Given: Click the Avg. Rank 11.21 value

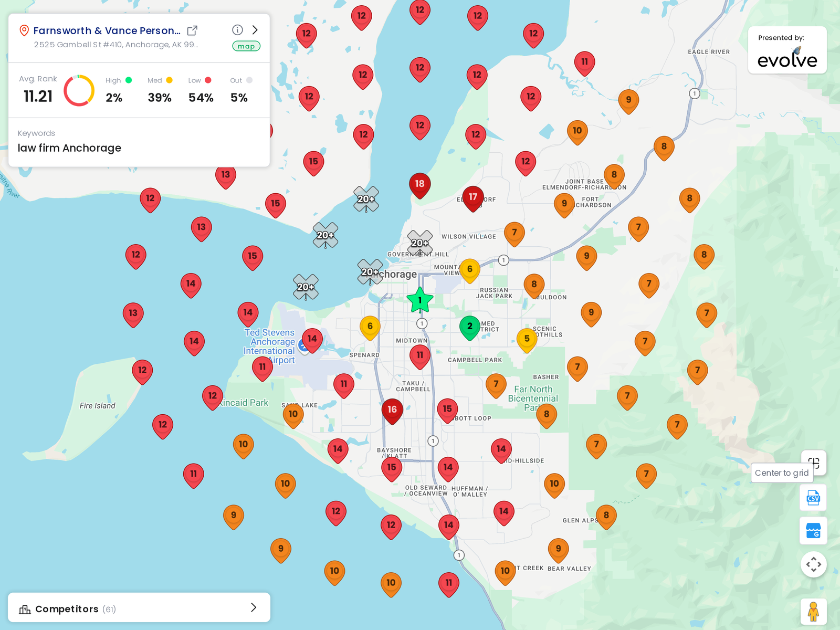Looking at the screenshot, I should point(38,97).
